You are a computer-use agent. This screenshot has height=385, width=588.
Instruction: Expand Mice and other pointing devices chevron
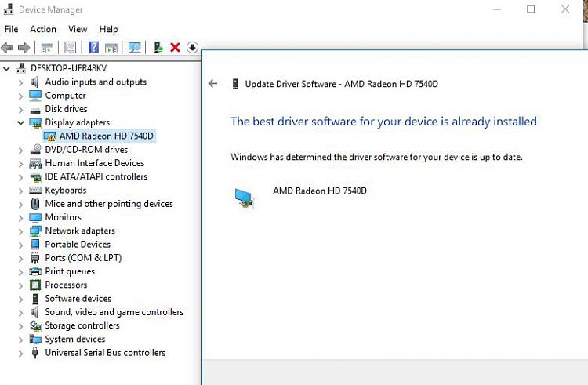[x=20, y=204]
